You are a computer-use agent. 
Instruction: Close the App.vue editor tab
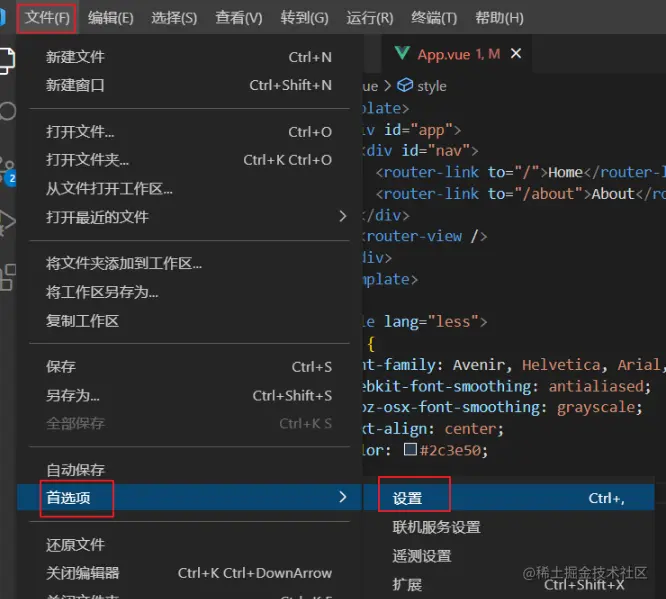tap(516, 54)
